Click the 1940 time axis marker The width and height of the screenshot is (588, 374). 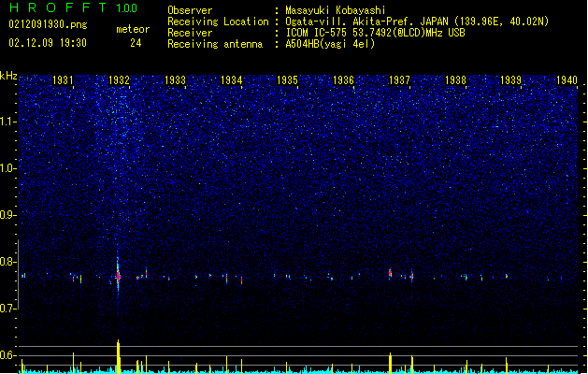coord(566,80)
